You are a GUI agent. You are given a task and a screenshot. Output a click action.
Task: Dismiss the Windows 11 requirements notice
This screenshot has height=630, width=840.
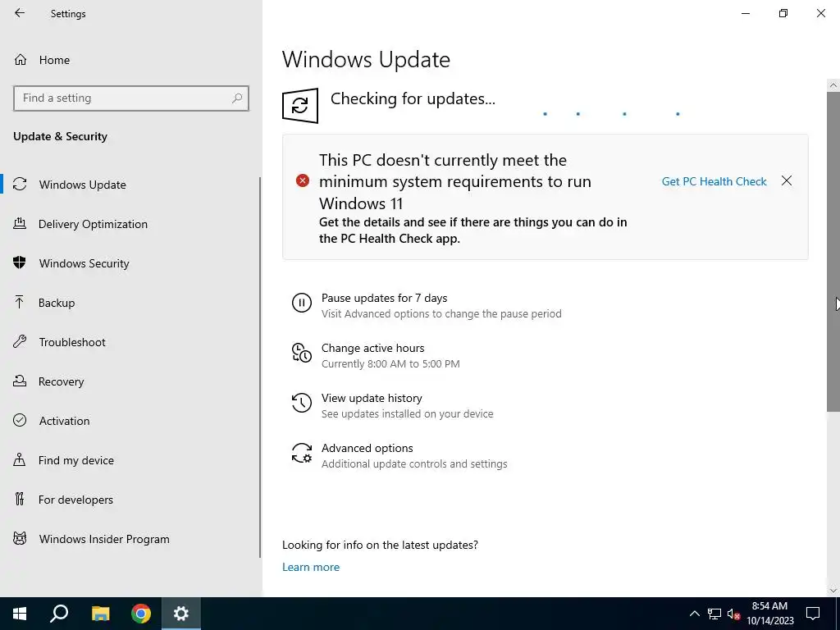(x=787, y=180)
